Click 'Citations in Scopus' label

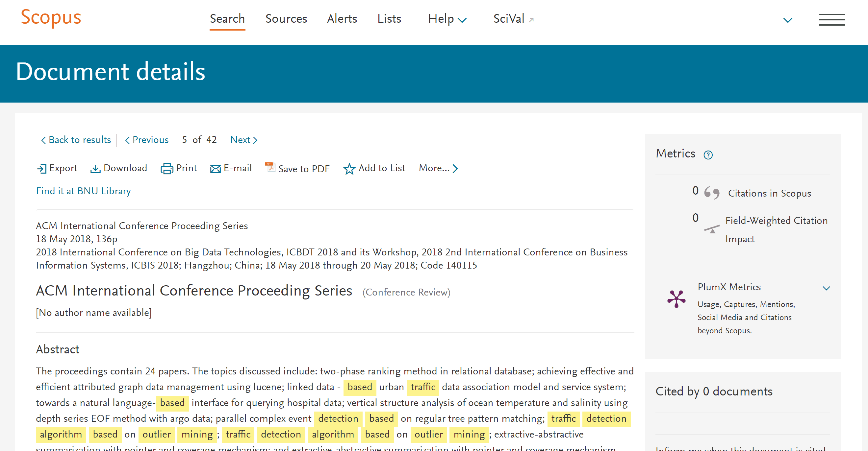click(769, 194)
